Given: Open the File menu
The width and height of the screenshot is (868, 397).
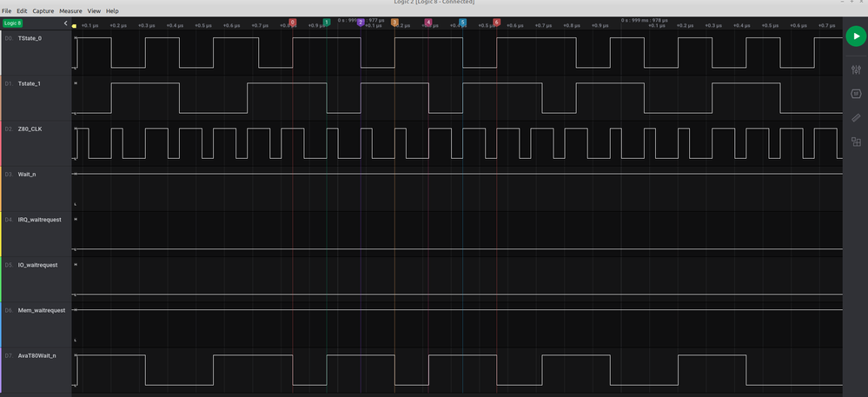Looking at the screenshot, I should [7, 11].
